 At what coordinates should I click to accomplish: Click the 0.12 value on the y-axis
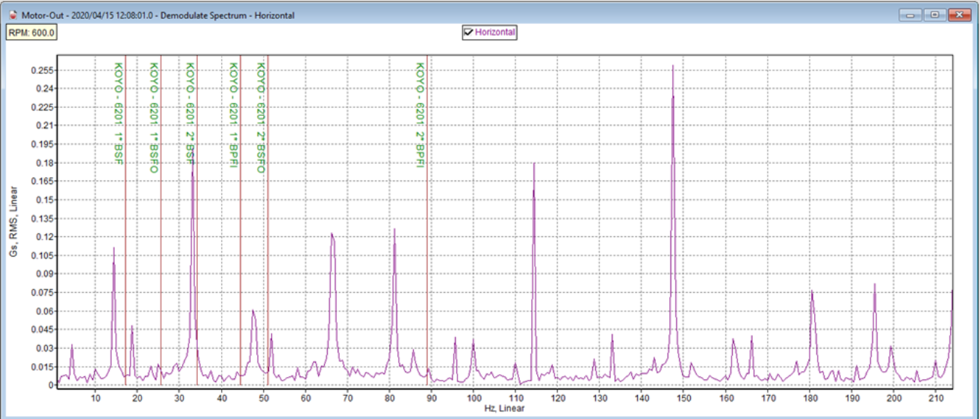pyautogui.click(x=44, y=237)
